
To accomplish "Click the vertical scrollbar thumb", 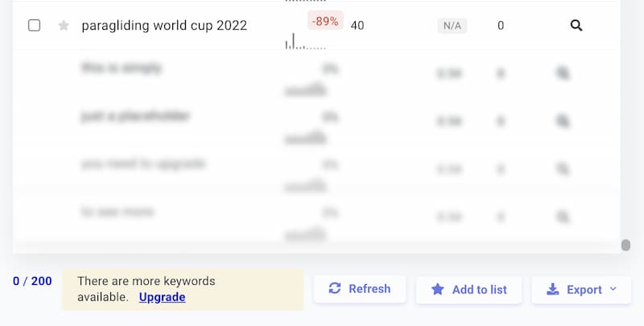I will 625,246.
